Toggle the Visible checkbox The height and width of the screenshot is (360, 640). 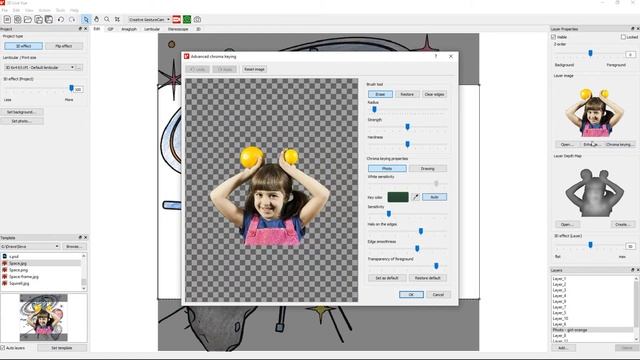click(554, 37)
